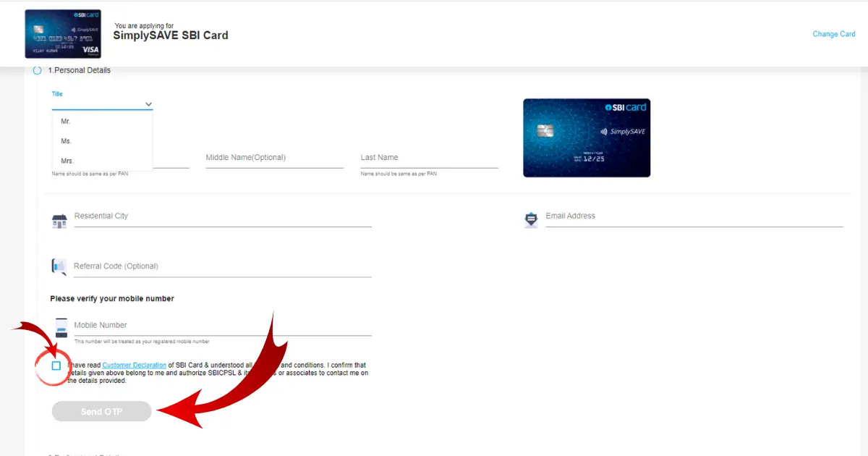Focus the Middle Name (Optional) field
868x456 pixels.
coord(274,159)
